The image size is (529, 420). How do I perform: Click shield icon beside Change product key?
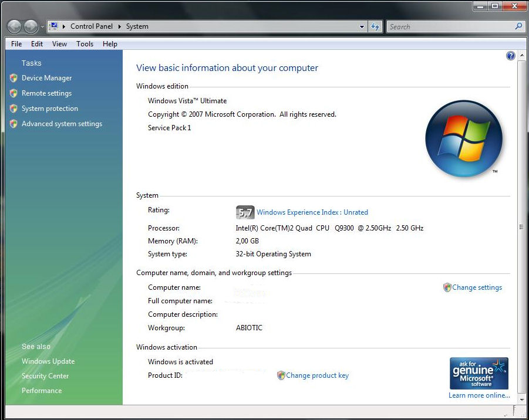click(281, 375)
